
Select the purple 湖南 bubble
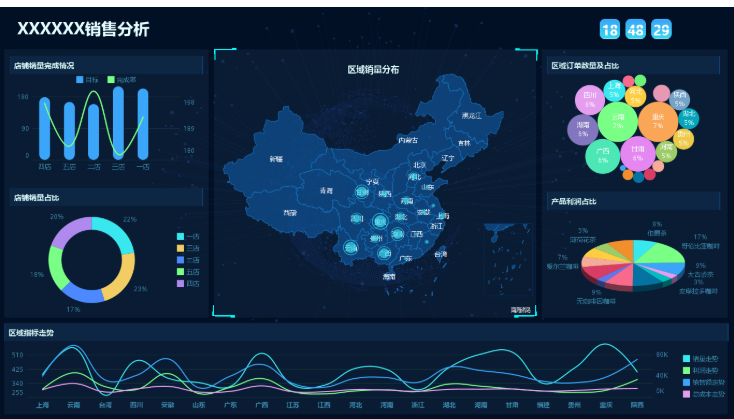click(583, 130)
